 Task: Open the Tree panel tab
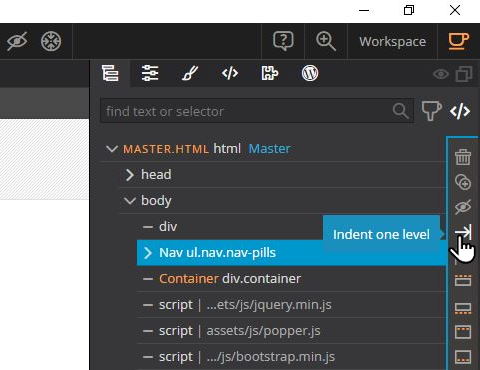pos(110,73)
